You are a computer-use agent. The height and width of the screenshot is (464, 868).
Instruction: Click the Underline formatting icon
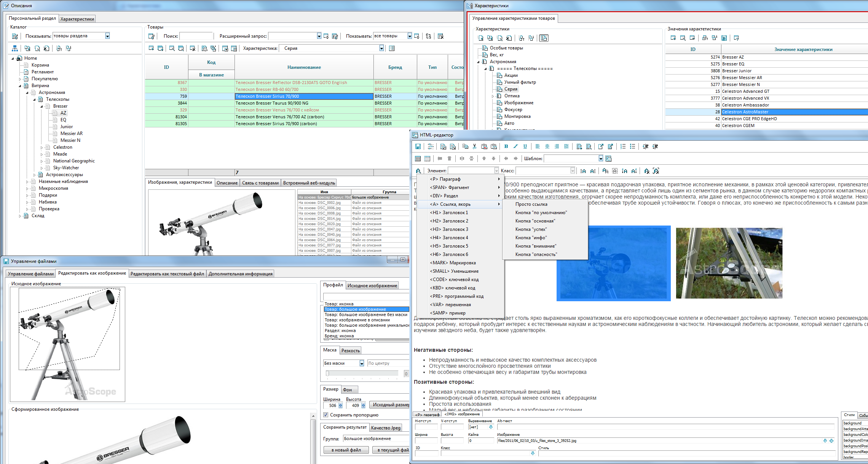[x=525, y=146]
